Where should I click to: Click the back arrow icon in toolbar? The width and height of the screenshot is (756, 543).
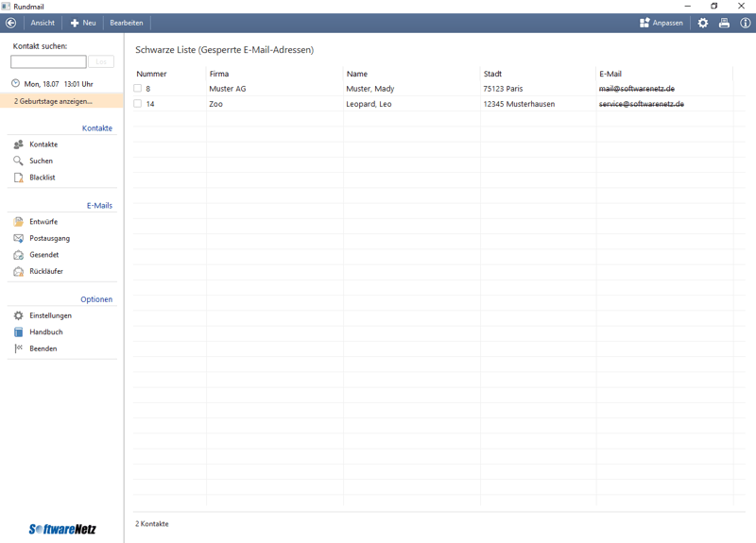pos(11,23)
